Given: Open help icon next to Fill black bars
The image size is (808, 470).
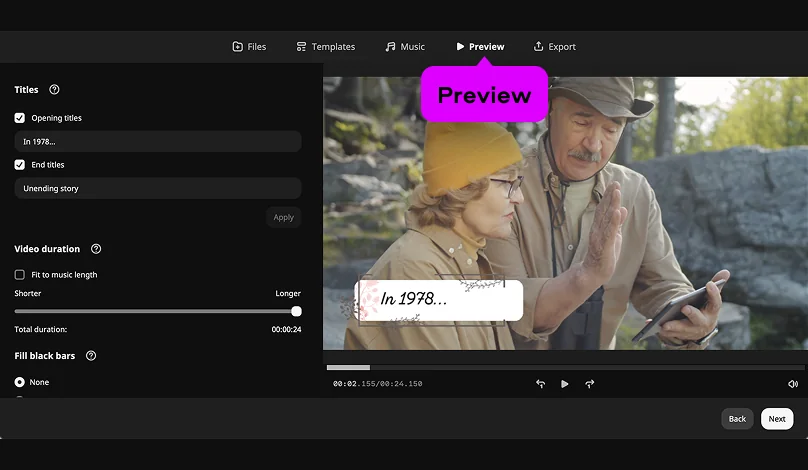Looking at the screenshot, I should [91, 356].
